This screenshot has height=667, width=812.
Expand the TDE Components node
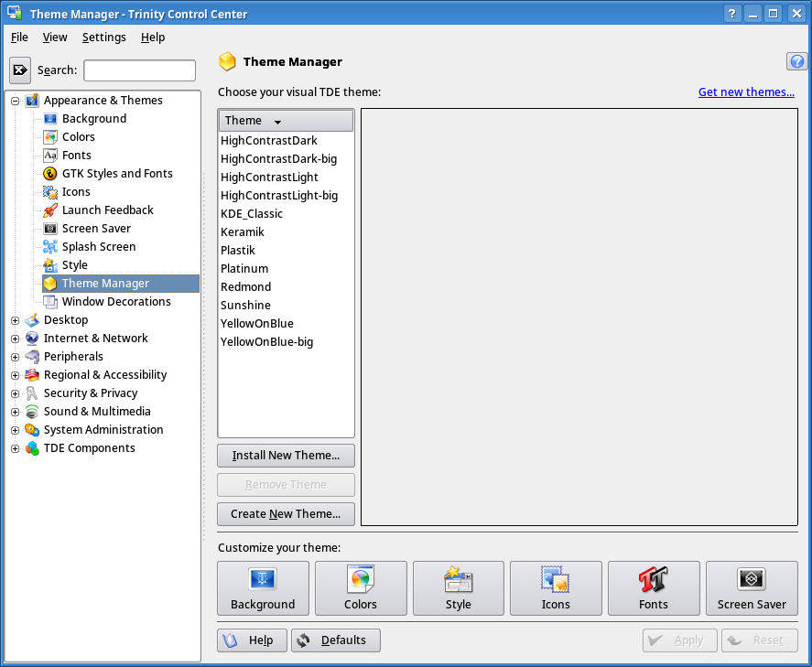tap(15, 448)
